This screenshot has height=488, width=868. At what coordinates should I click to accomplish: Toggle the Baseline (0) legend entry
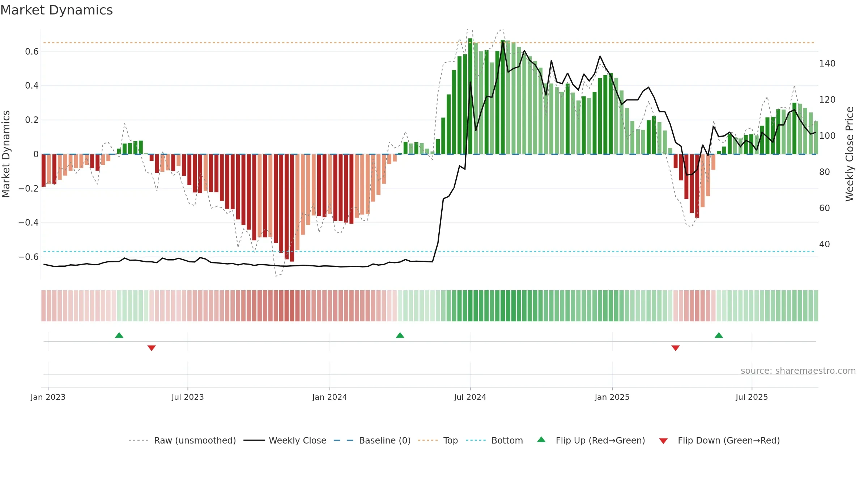372,440
